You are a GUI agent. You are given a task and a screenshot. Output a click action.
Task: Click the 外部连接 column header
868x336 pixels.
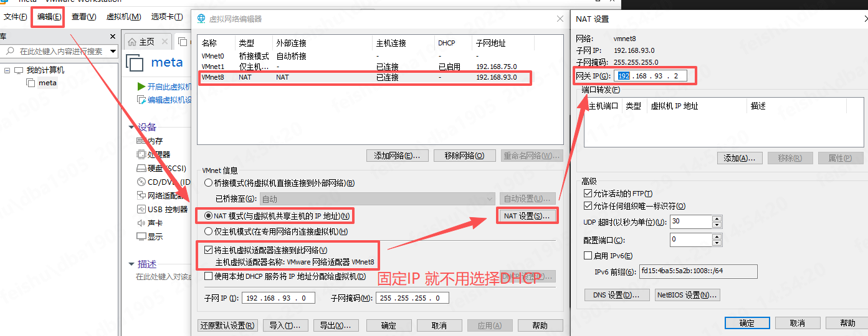pos(323,43)
